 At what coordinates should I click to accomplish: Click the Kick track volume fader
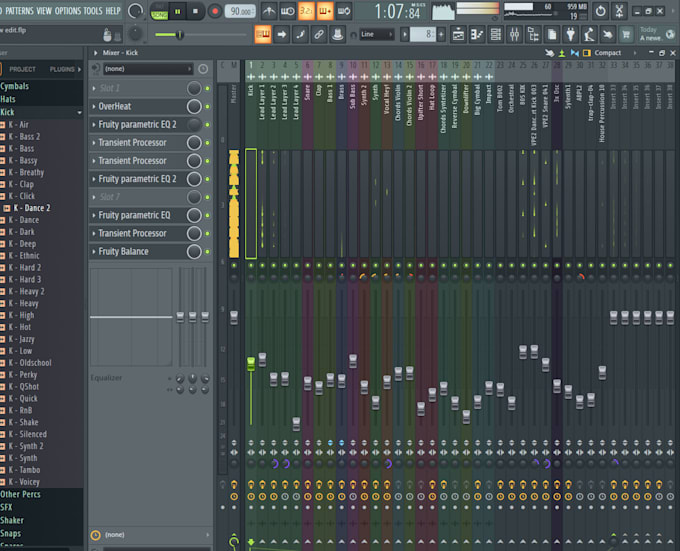click(251, 363)
